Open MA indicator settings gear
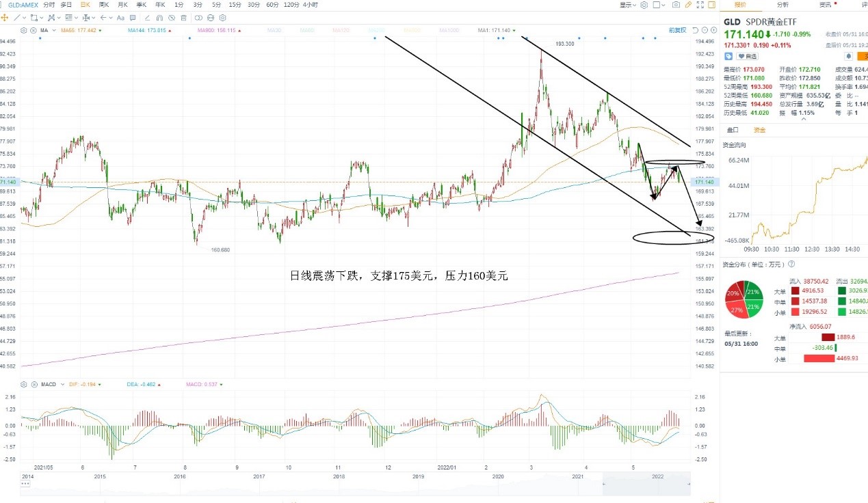Screen dimensions: 868x503 pyautogui.click(x=24, y=30)
